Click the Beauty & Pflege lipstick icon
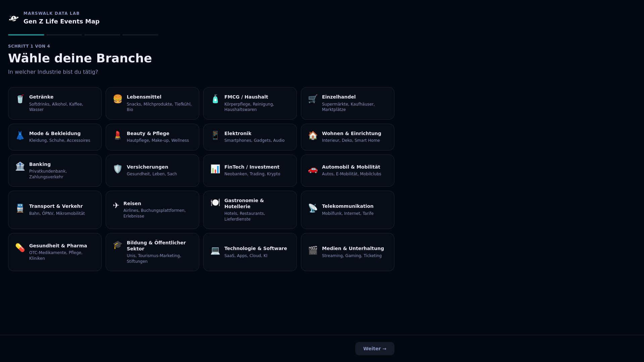The height and width of the screenshot is (362, 644). point(118,135)
